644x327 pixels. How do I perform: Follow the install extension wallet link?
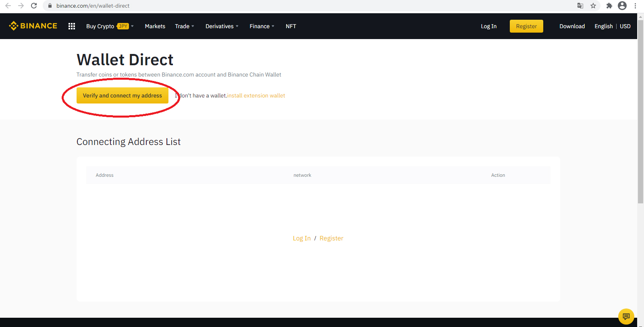pos(256,95)
